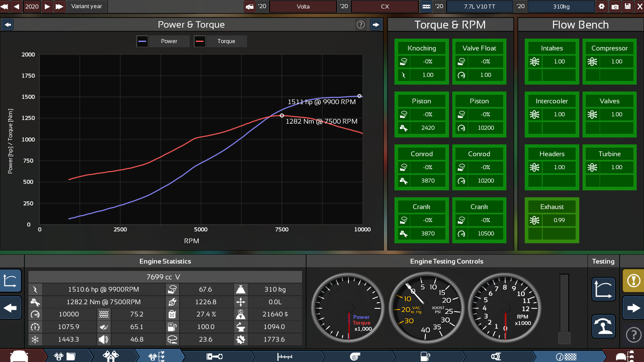
Task: Go to previous variant year
Action: 17,7
